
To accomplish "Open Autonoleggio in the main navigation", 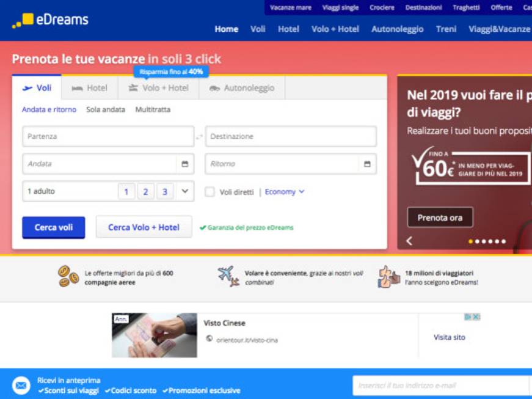I will [397, 29].
